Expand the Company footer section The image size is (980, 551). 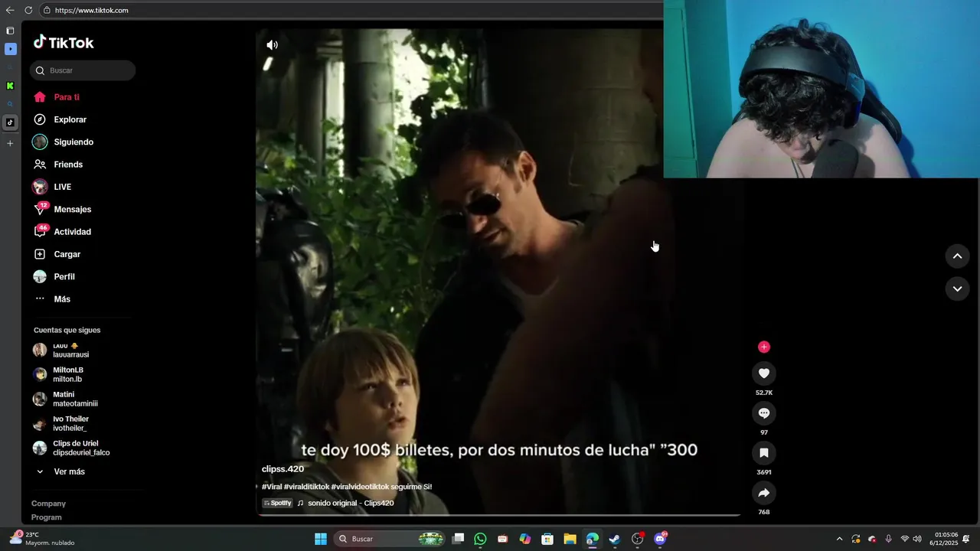tap(48, 504)
